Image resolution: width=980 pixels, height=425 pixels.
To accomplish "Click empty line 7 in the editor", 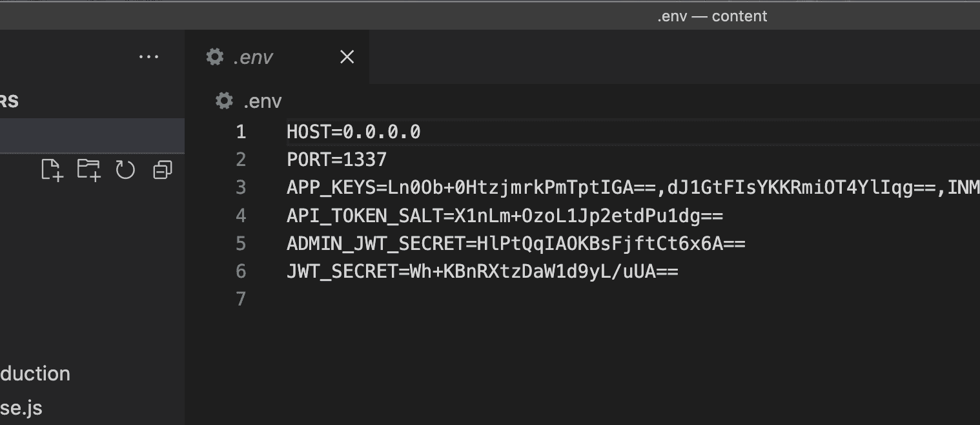I will pos(323,299).
